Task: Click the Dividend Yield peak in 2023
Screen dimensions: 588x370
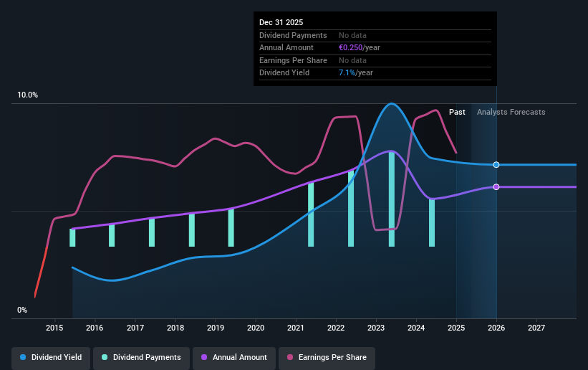Action: tap(392, 103)
